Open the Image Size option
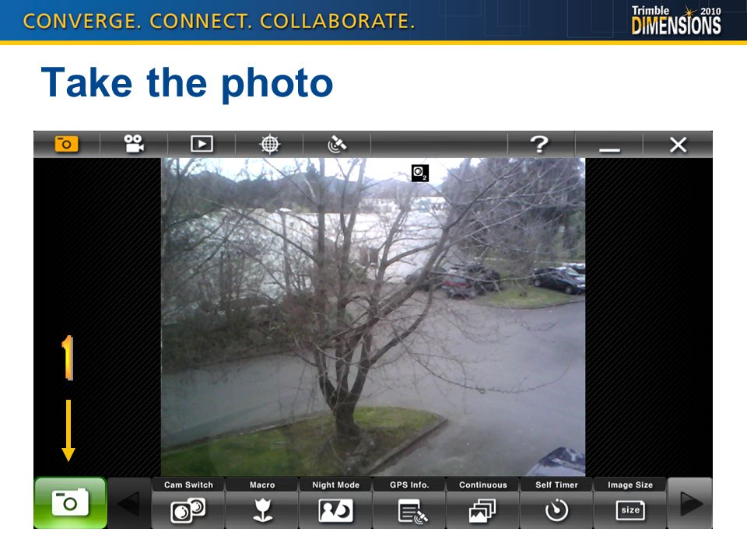 pos(630,503)
